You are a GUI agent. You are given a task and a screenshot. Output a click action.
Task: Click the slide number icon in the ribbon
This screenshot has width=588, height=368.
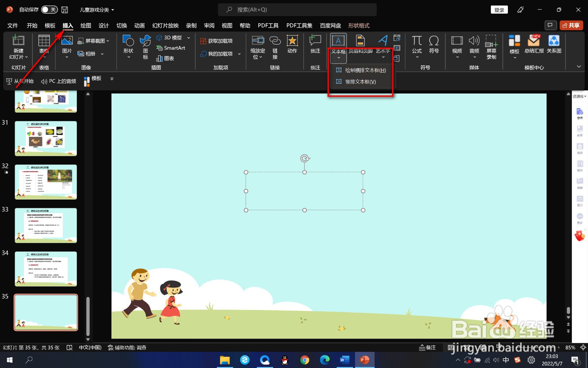(x=397, y=48)
